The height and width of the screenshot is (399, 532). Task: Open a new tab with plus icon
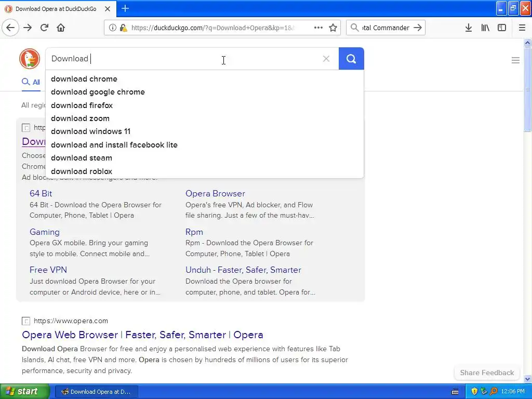pos(125,8)
